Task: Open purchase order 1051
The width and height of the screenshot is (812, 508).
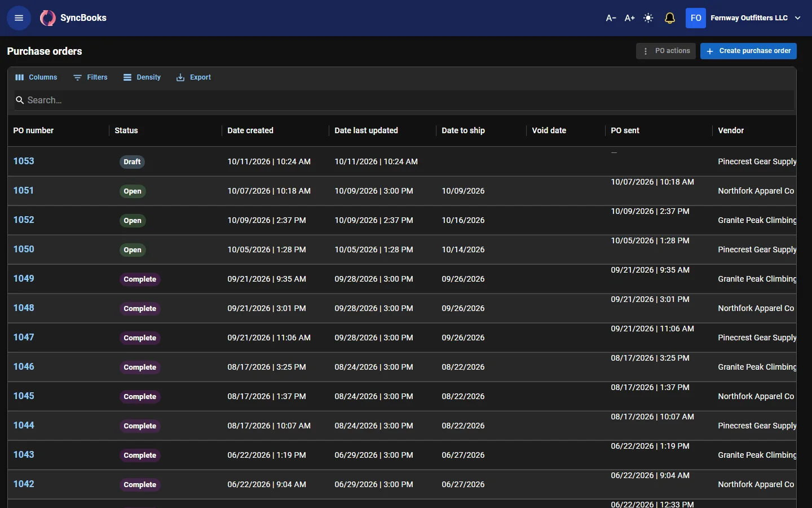Action: click(x=24, y=190)
